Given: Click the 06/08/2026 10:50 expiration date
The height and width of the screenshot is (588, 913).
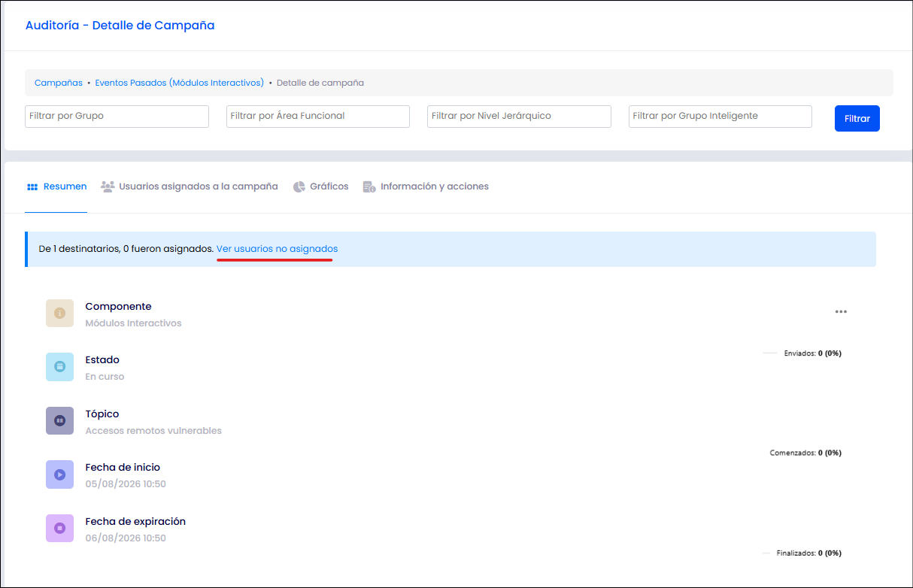Looking at the screenshot, I should pyautogui.click(x=126, y=538).
